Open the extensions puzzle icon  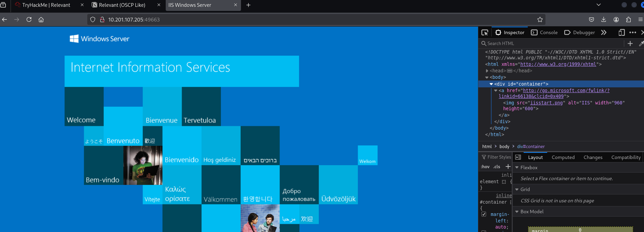(628, 19)
